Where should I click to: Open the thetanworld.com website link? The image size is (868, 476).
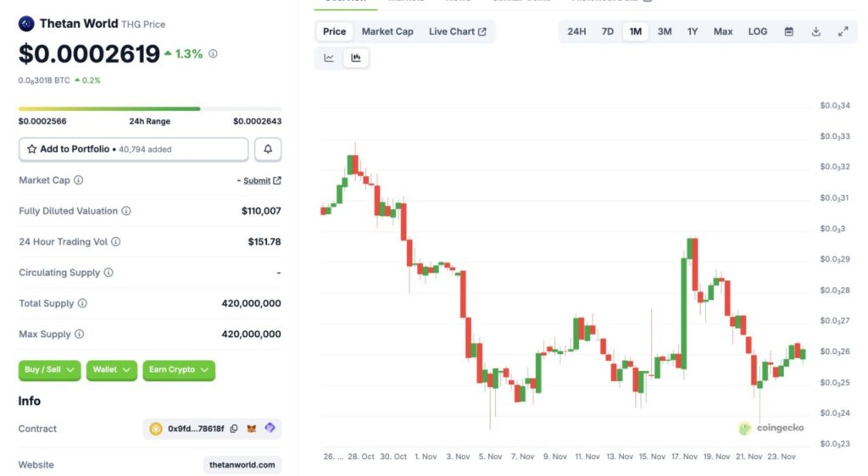coord(242,465)
